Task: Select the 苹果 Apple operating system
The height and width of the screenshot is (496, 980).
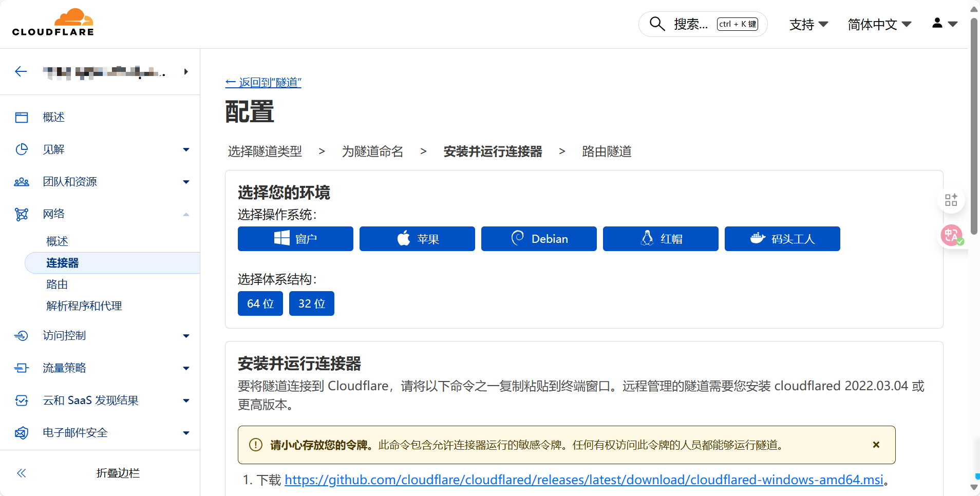Action: tap(417, 239)
